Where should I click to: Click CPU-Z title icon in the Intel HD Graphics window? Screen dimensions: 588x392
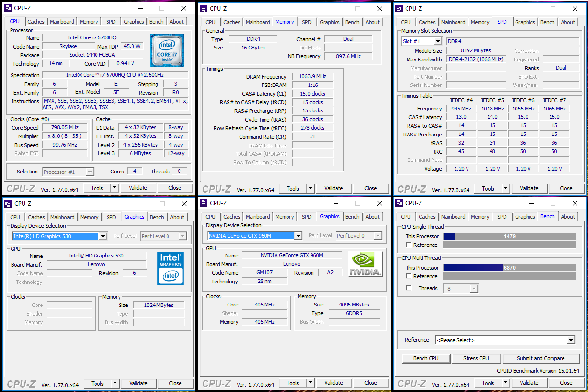point(8,204)
